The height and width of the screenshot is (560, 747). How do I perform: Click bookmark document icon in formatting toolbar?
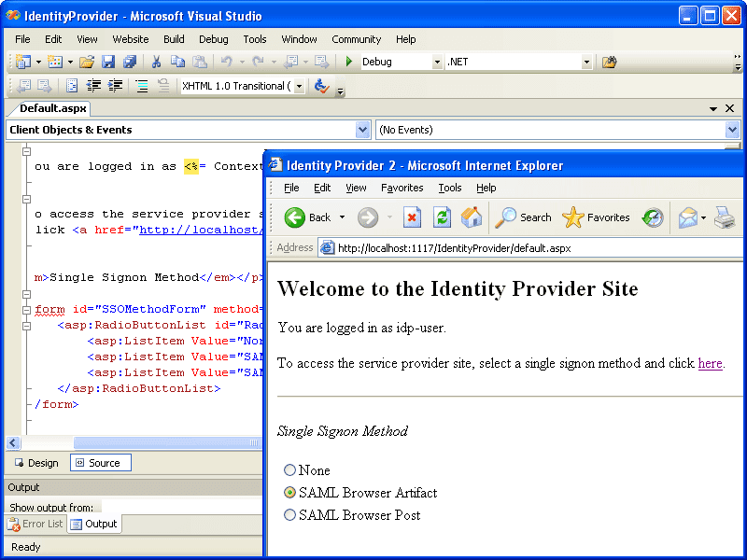[72, 86]
